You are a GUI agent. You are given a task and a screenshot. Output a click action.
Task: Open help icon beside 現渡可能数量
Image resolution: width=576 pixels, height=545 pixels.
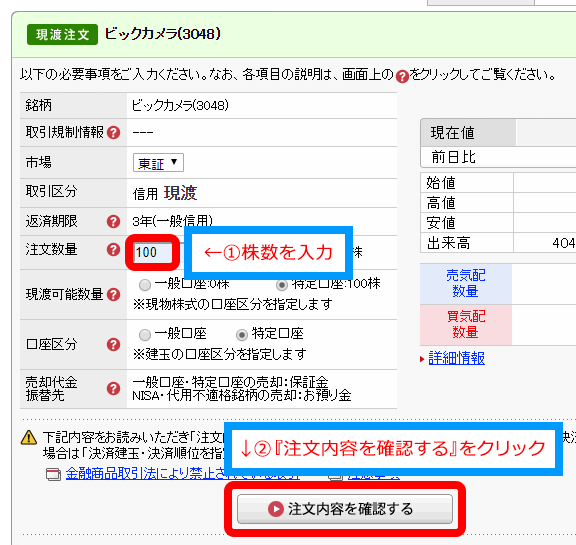click(x=114, y=295)
